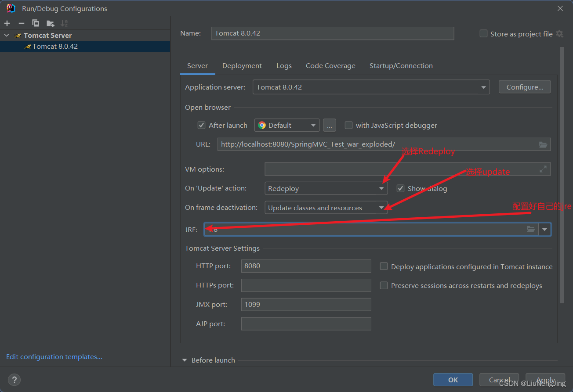573x392 pixels.
Task: Add a new configuration with plus icon
Action: (x=7, y=23)
